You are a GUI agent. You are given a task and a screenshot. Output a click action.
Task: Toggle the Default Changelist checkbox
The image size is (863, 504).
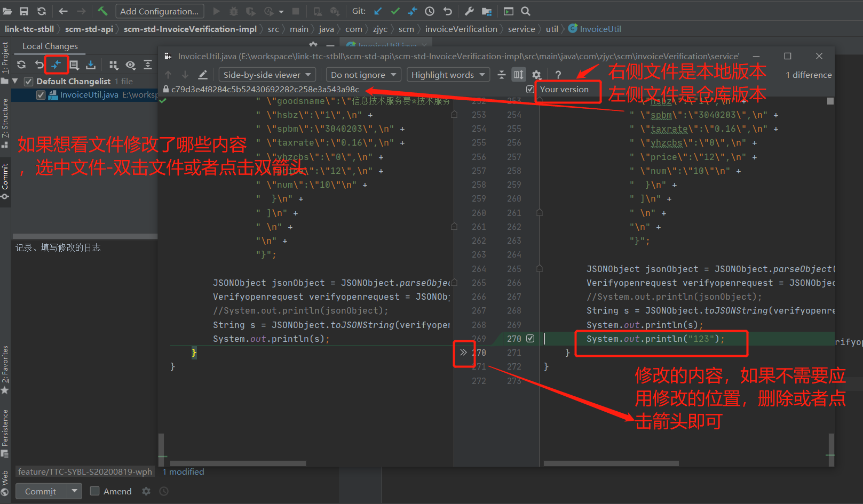tap(29, 81)
